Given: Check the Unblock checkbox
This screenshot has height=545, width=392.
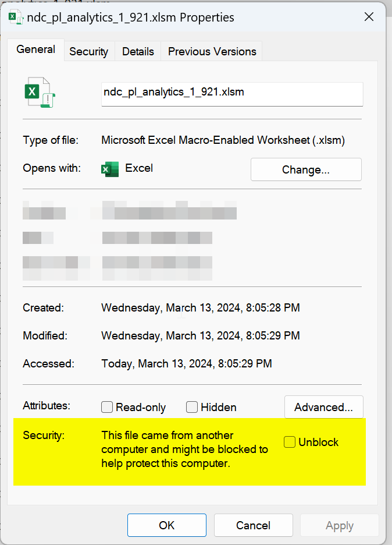Looking at the screenshot, I should click(290, 443).
